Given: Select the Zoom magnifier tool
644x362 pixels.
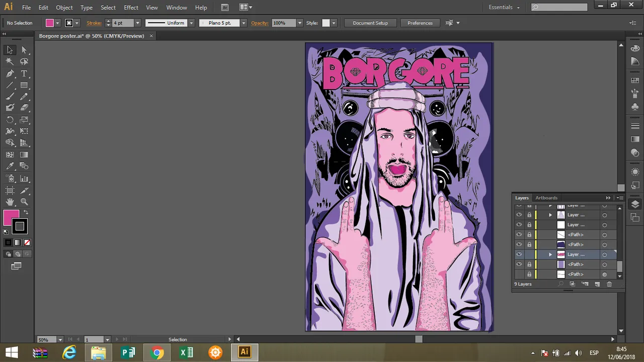Looking at the screenshot, I should tap(24, 202).
